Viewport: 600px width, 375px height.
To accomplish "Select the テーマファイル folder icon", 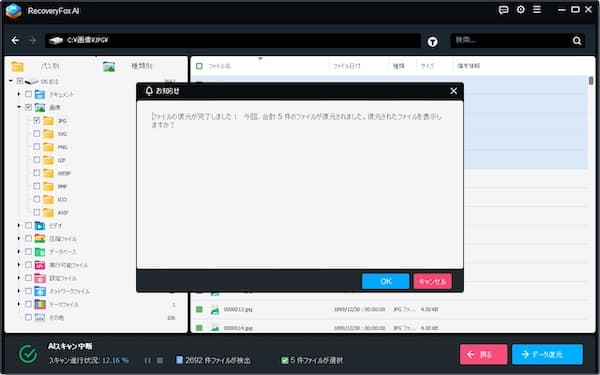I will click(40, 304).
